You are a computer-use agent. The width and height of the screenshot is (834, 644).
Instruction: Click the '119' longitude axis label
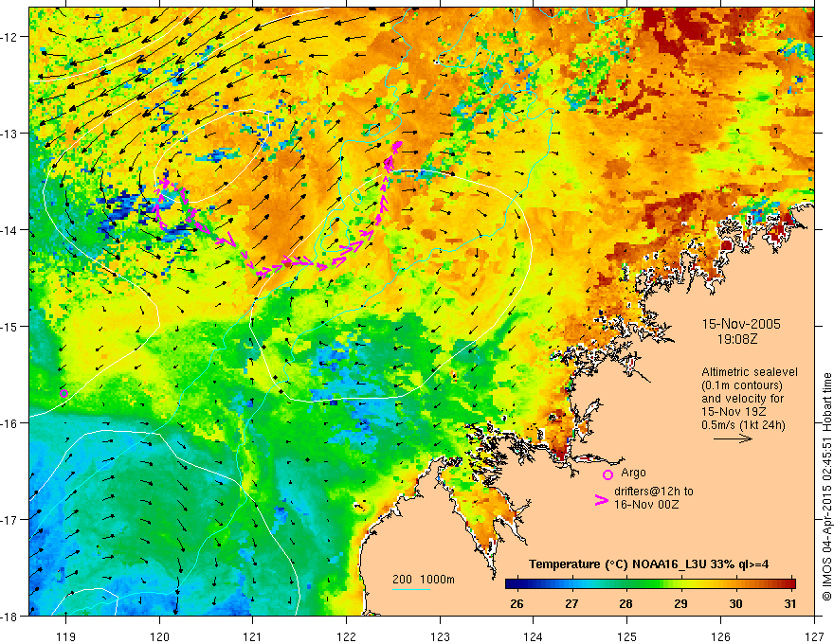[x=66, y=636]
